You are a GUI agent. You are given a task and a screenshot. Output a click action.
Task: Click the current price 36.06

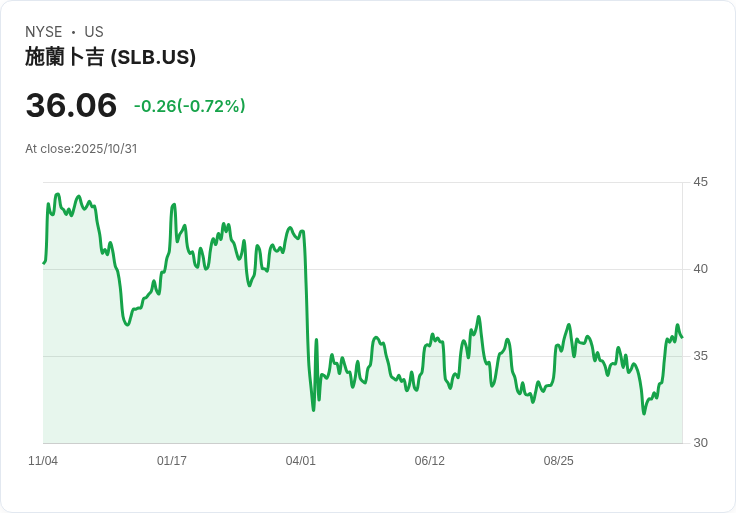pyautogui.click(x=71, y=105)
